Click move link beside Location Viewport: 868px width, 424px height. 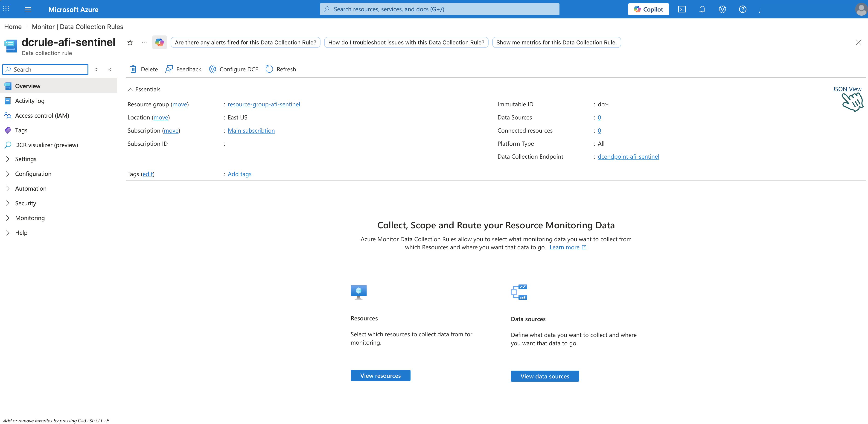coord(161,118)
